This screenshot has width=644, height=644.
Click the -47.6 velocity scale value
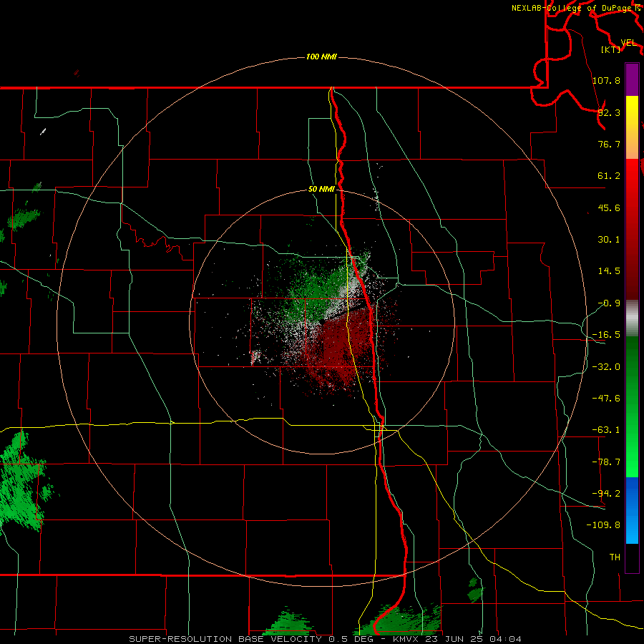coord(606,399)
